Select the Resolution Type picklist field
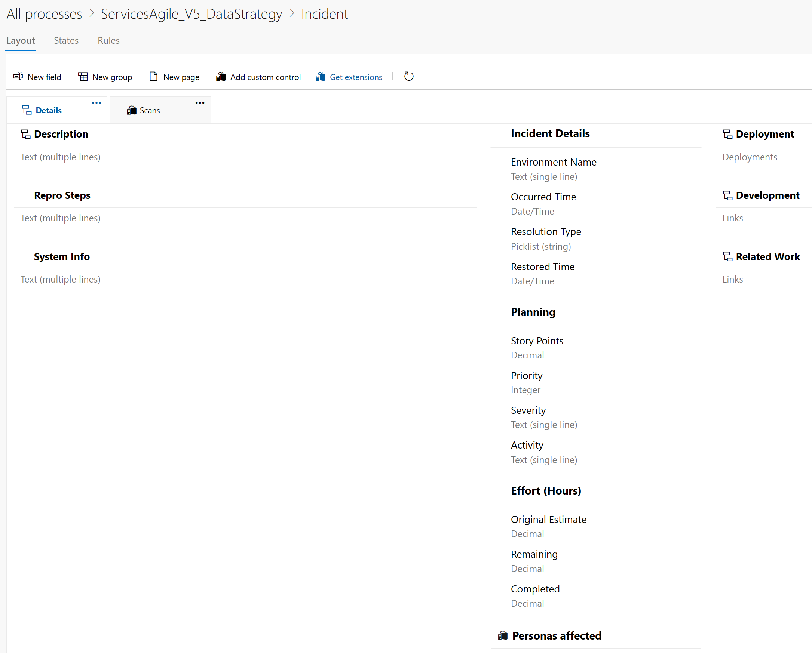Viewport: 812px width, 653px height. 546,232
